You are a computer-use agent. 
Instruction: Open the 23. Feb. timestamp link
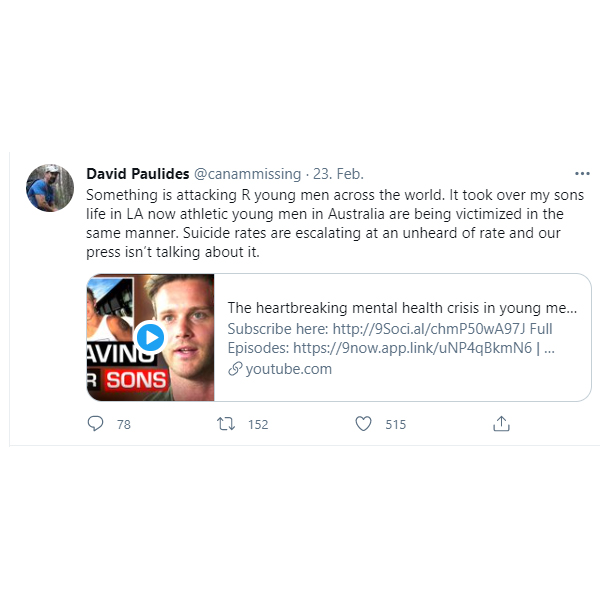338,174
